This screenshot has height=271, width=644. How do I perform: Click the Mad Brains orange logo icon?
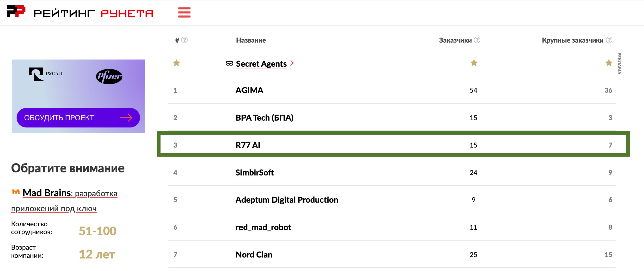coord(16,192)
